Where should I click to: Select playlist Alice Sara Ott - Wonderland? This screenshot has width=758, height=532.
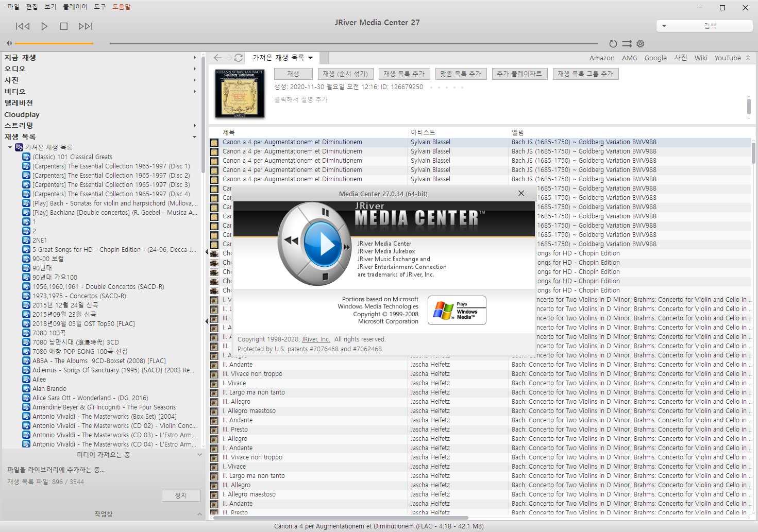[x=90, y=398]
